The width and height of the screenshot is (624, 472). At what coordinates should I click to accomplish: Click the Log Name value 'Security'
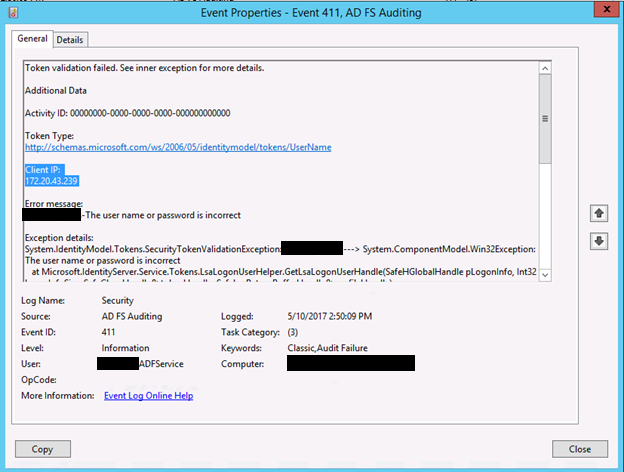[117, 300]
